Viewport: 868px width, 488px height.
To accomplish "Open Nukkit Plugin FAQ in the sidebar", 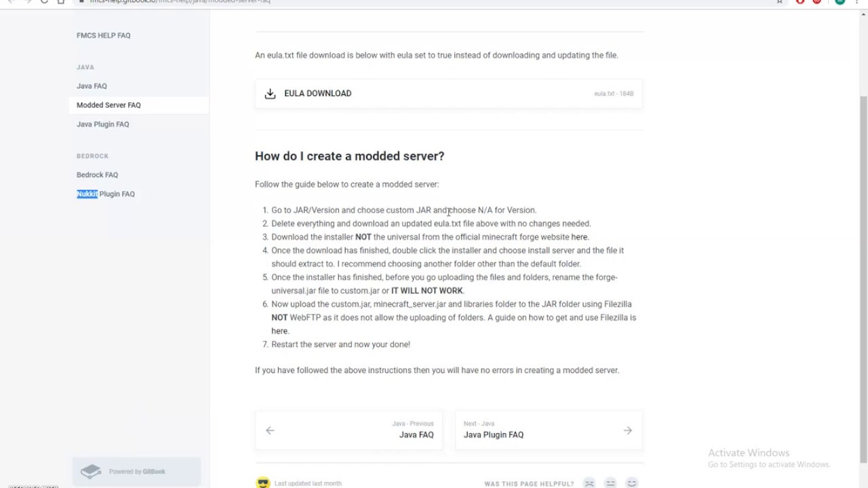I will (x=106, y=194).
